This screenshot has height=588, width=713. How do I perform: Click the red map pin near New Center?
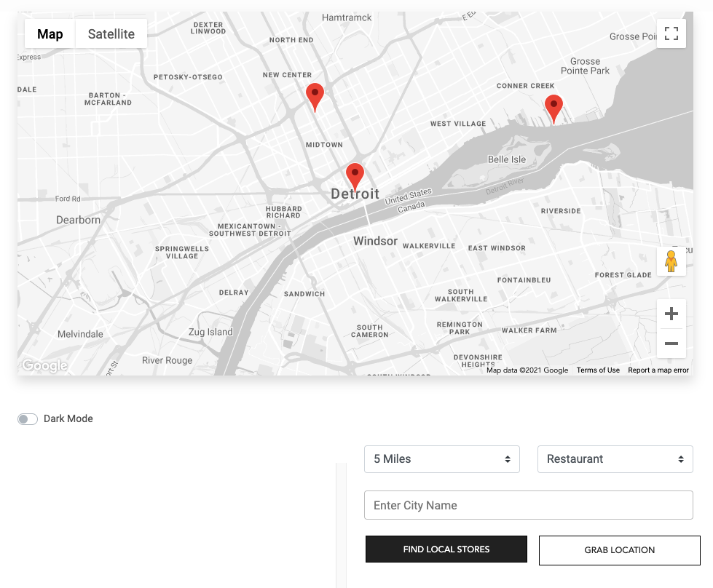coord(315,96)
